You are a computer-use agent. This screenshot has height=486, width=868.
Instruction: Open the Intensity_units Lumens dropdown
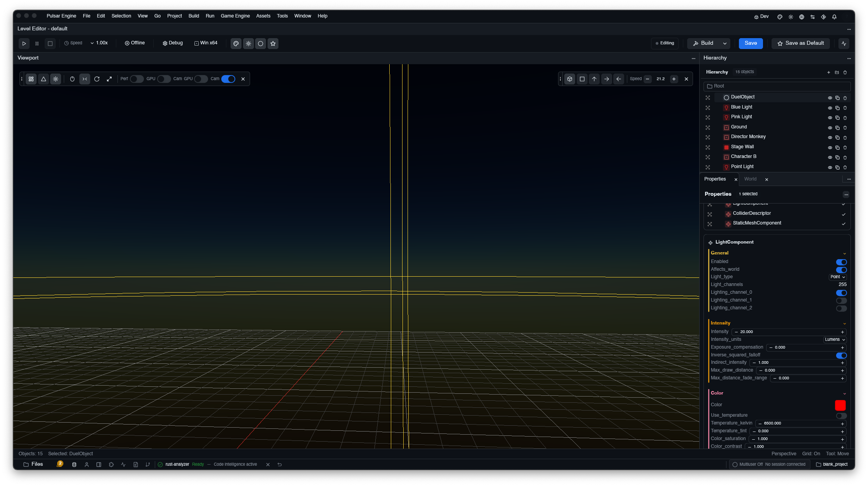point(835,340)
